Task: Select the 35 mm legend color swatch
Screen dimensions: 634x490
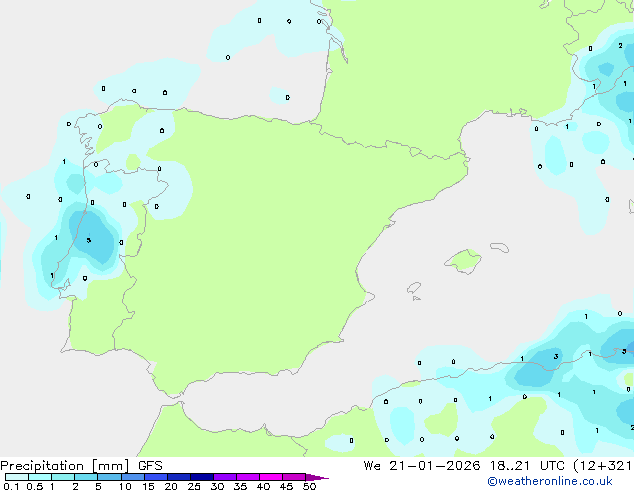Action: [247, 477]
